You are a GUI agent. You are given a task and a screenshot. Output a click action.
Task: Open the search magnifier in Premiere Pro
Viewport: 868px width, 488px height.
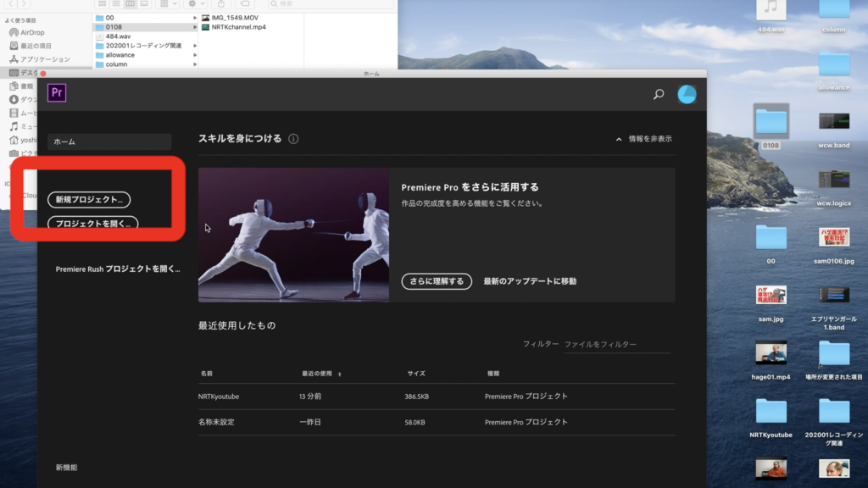(x=658, y=95)
